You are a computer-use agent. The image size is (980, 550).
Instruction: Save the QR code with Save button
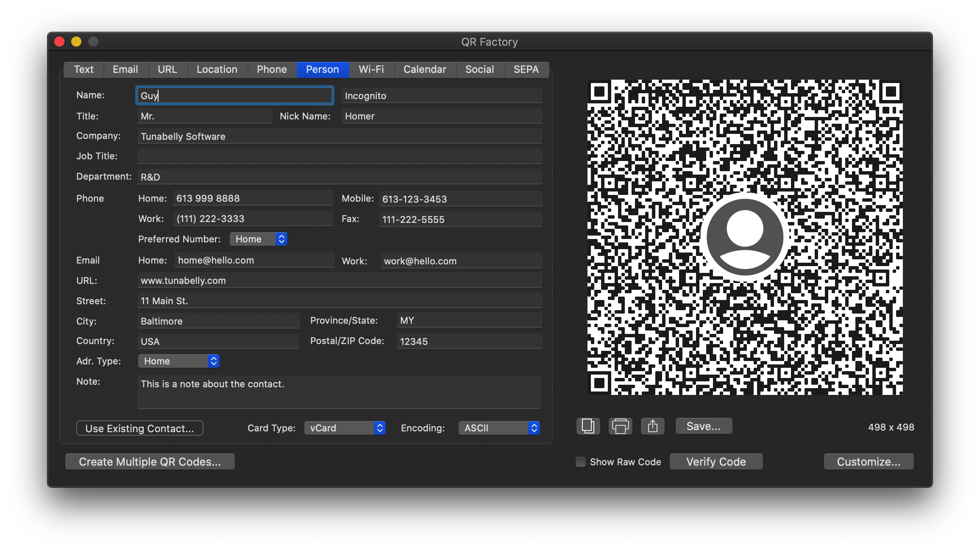[704, 426]
